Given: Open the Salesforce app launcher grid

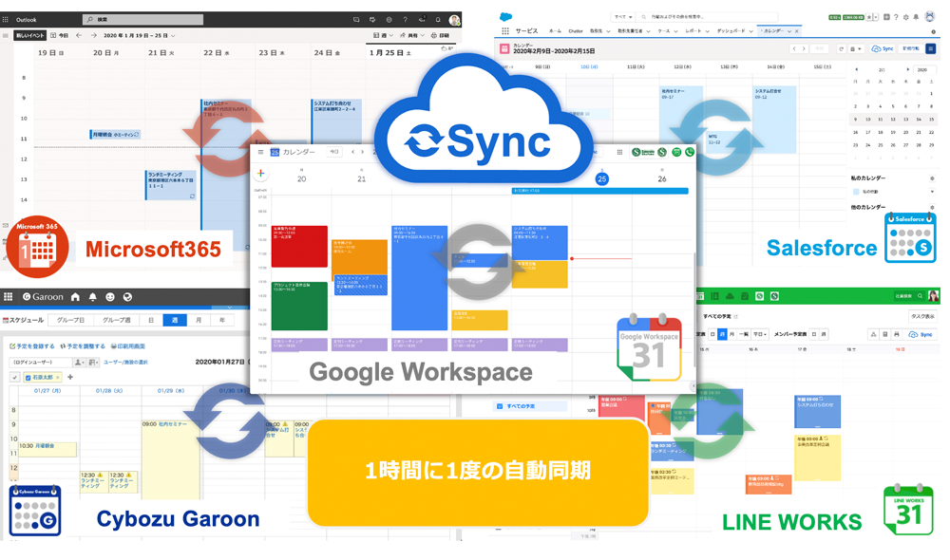Looking at the screenshot, I should tap(504, 31).
